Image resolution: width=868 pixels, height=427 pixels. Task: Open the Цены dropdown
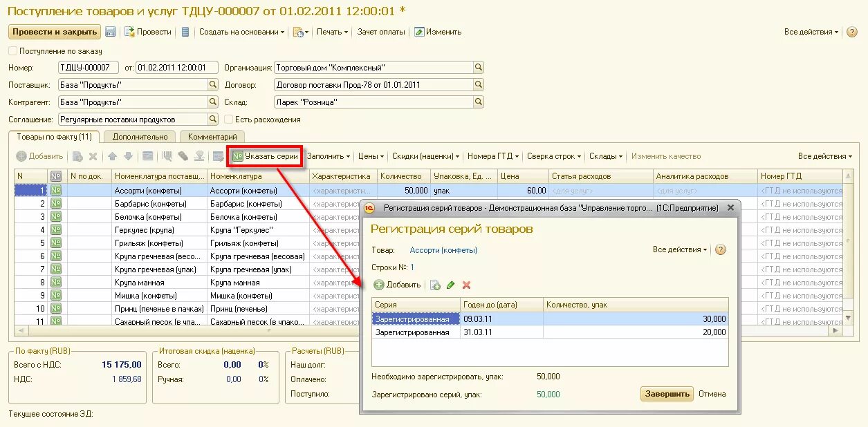coord(371,156)
